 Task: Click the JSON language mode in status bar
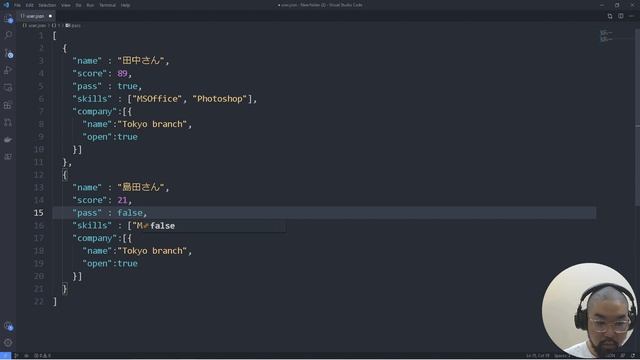[610, 356]
